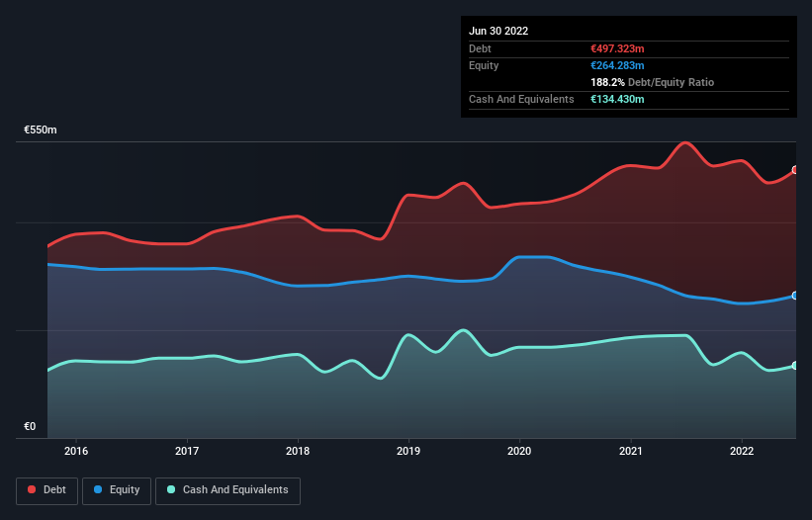Click the Equity label in the tooltip
Viewport: 812px width, 520px height.
pyautogui.click(x=484, y=65)
